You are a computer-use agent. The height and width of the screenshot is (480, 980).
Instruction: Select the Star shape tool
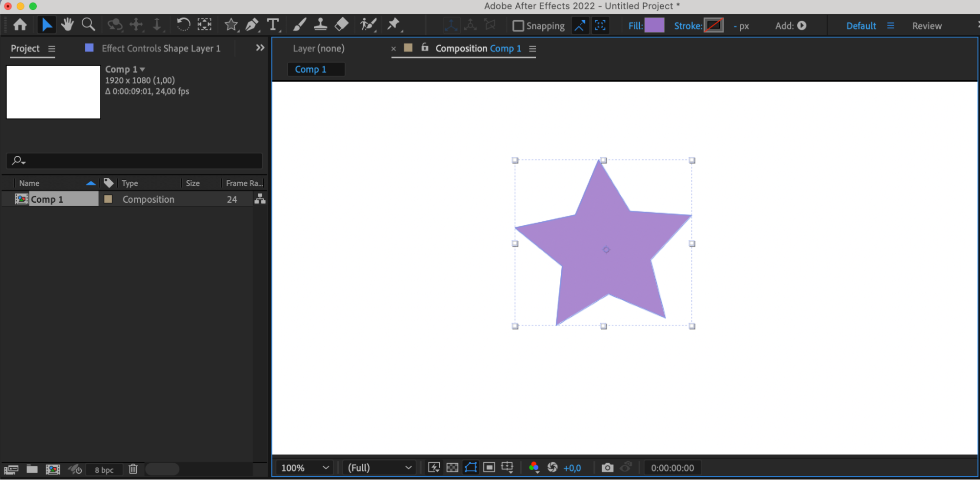click(231, 24)
